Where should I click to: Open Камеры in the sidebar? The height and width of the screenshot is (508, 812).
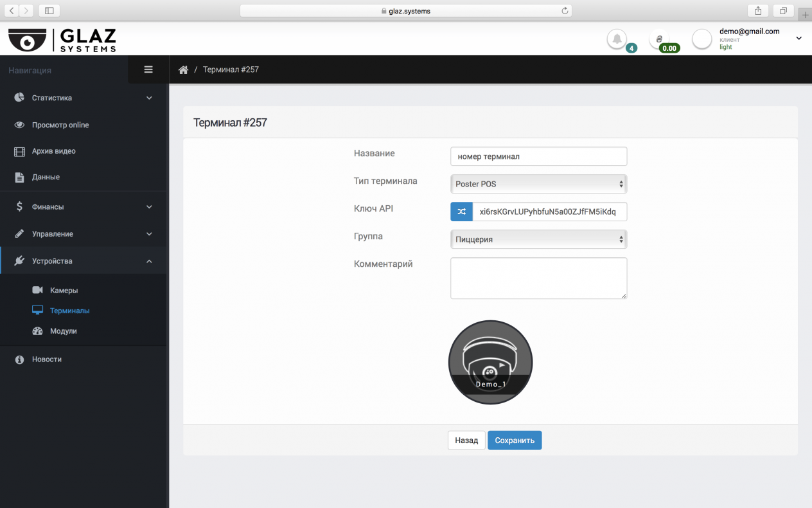(64, 291)
